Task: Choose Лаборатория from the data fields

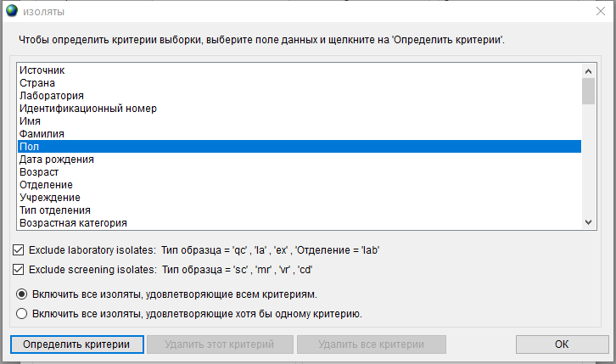Action: (300, 96)
